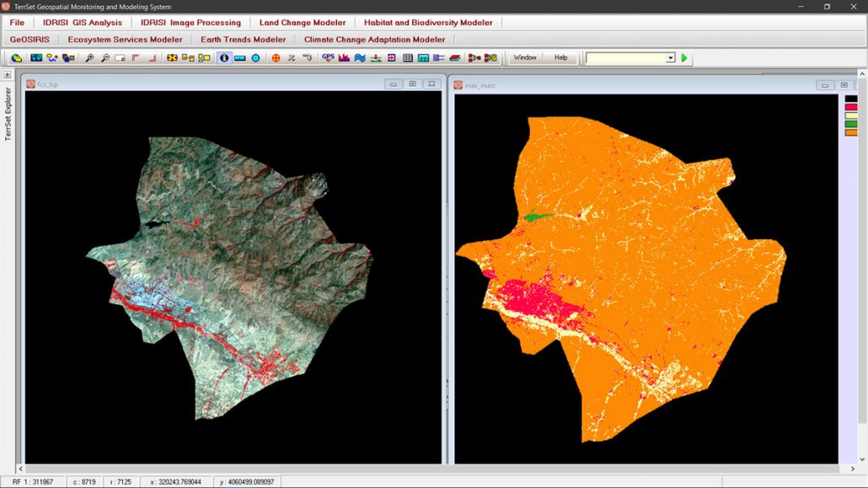Expand the TerrSet Explorer plus button
The width and height of the screenshot is (868, 488).
pos(8,75)
